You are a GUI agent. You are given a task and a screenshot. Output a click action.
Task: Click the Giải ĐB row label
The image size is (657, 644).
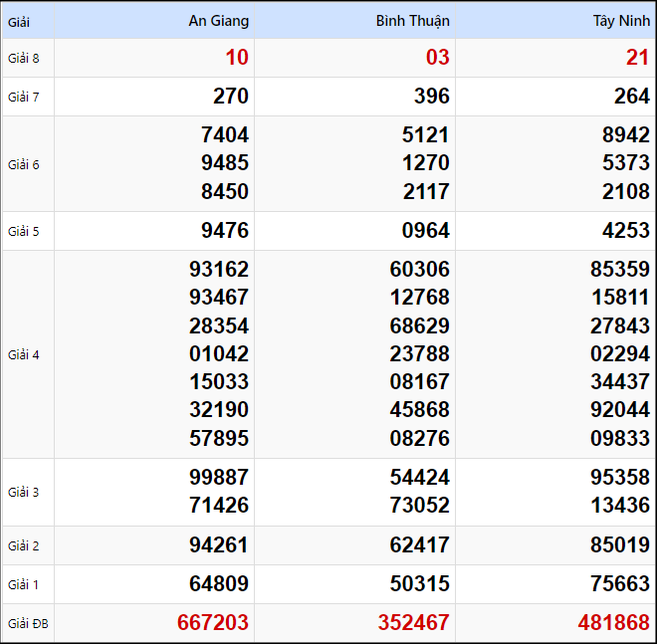tap(27, 624)
